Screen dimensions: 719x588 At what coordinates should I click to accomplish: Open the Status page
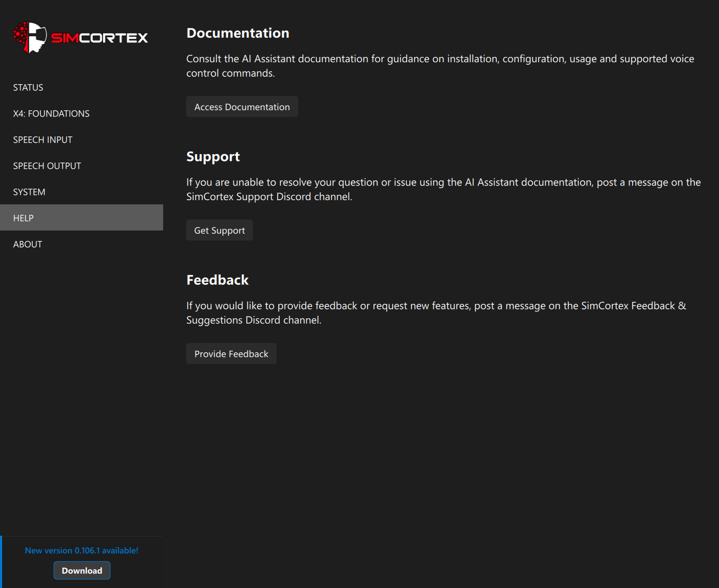(x=82, y=87)
